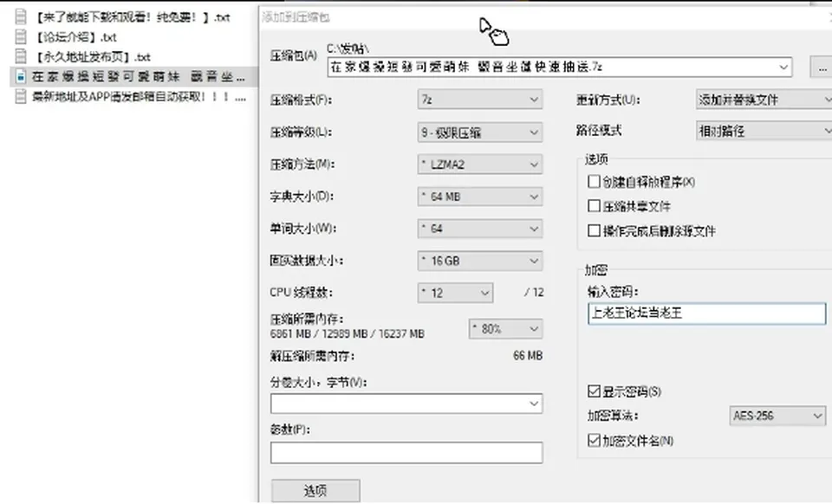
Task: Check 操作完成后删除源文件 option
Action: (x=594, y=230)
